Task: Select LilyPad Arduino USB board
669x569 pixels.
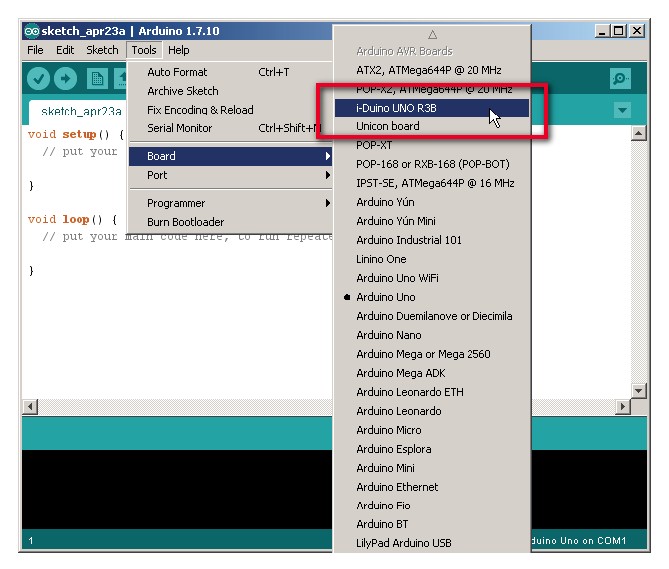Action: point(432,543)
